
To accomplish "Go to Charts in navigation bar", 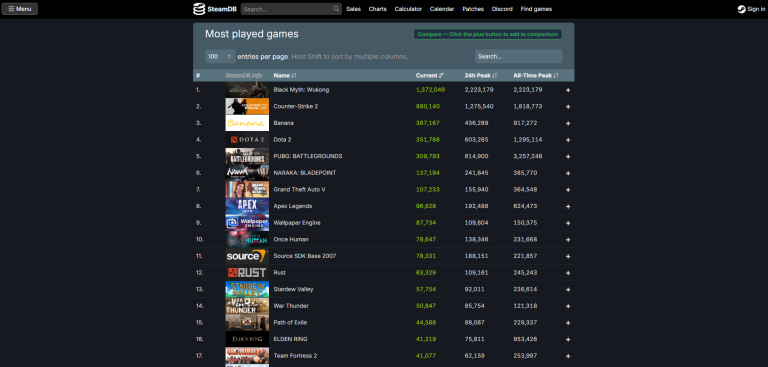I will pyautogui.click(x=377, y=9).
